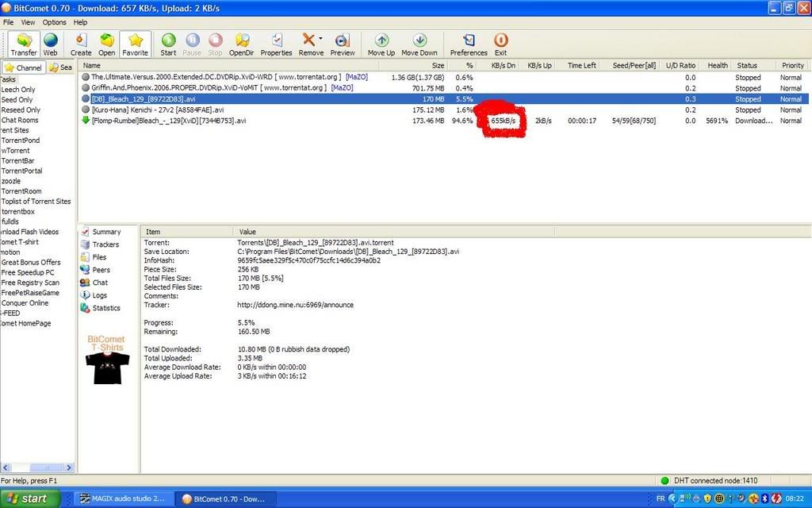Viewport: 812px width, 508px height.
Task: Filter tasks by Leech Only
Action: 18,90
